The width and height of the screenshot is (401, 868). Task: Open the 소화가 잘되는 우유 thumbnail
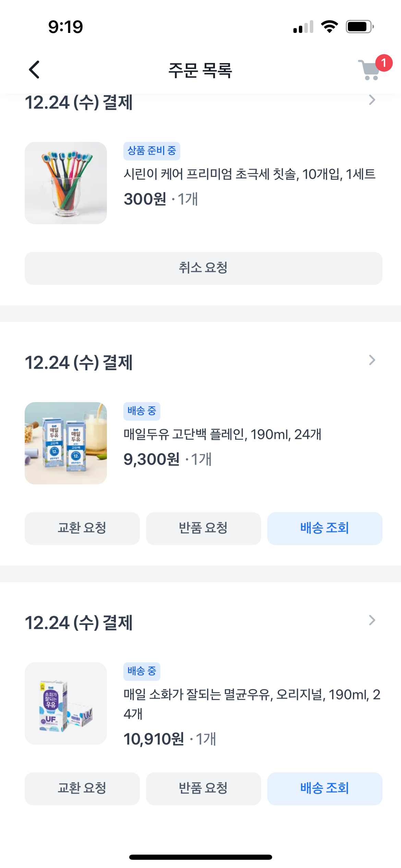click(x=66, y=703)
